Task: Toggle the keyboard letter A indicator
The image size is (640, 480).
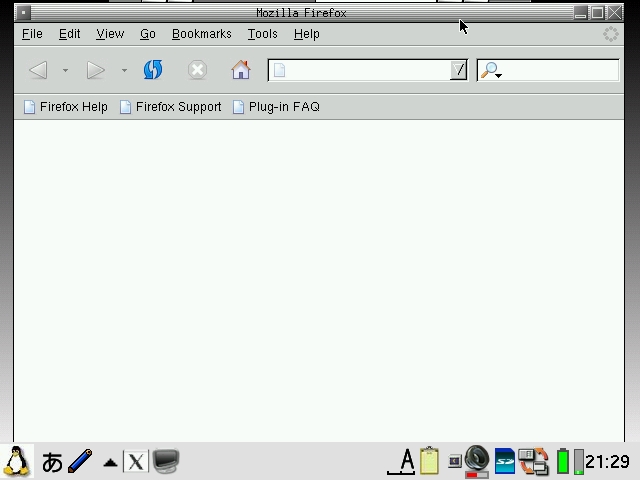Action: click(x=403, y=461)
